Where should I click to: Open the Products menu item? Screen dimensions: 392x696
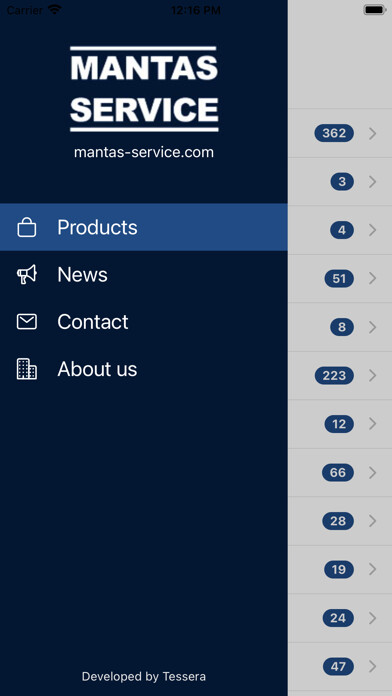coord(144,227)
